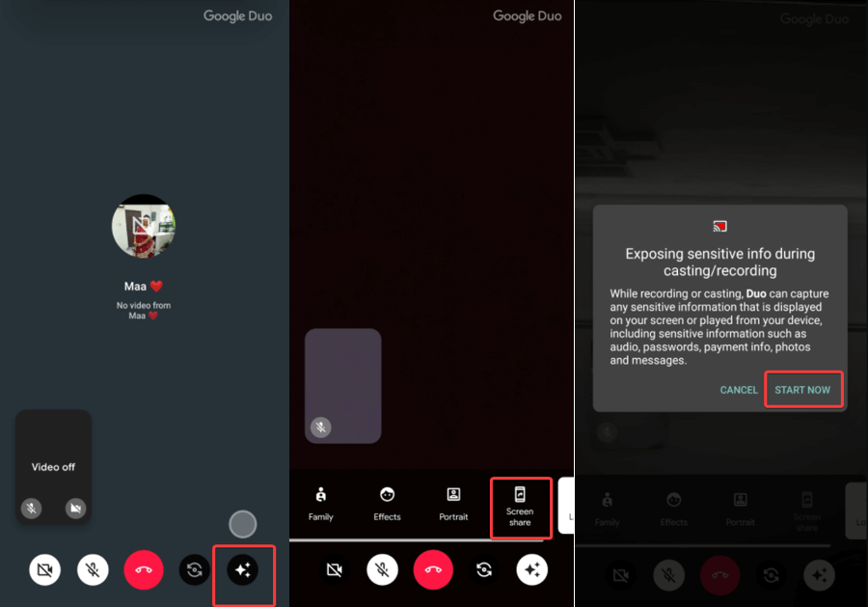Toggle camera button in middle screen
The width and height of the screenshot is (868, 607).
(335, 569)
